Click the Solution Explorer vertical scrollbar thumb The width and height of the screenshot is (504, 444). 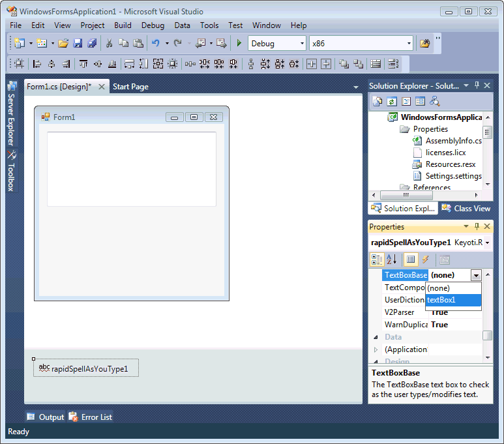pos(488,132)
